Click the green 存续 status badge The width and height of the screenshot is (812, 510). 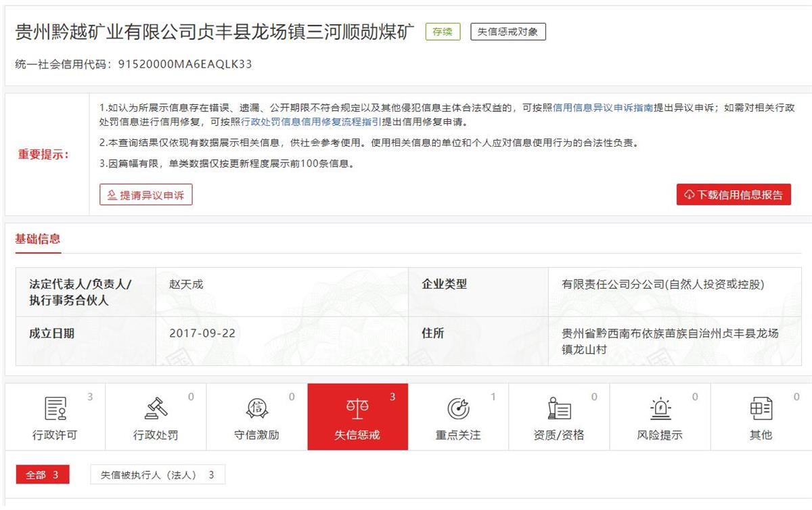443,32
